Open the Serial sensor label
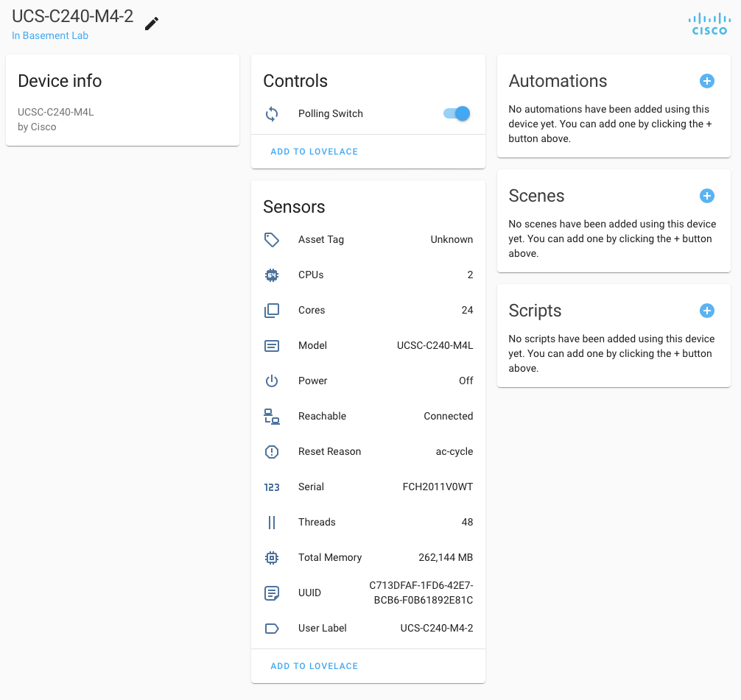 coord(311,487)
